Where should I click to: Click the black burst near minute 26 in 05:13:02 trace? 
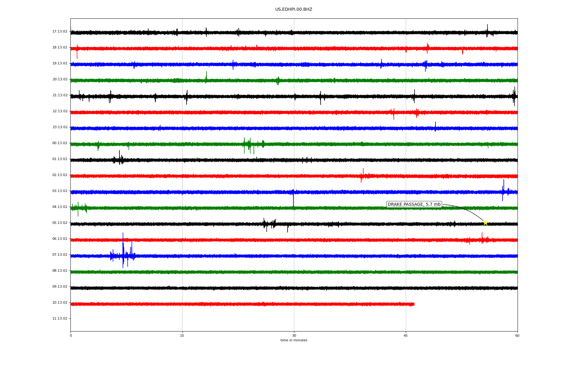coord(269,224)
